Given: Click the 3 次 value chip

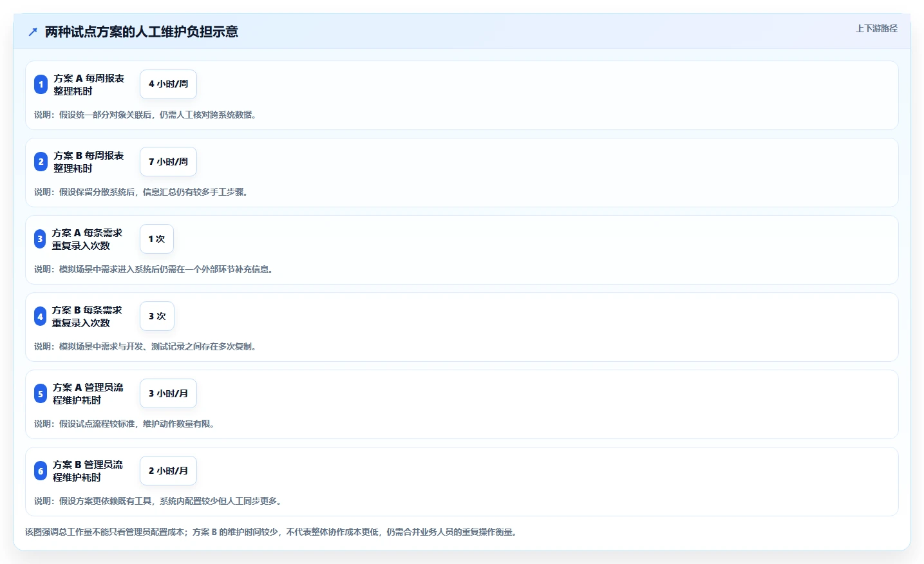Looking at the screenshot, I should pos(157,316).
